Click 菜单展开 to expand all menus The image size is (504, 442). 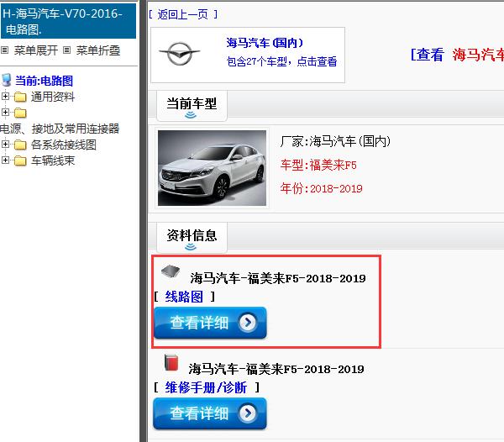click(35, 50)
